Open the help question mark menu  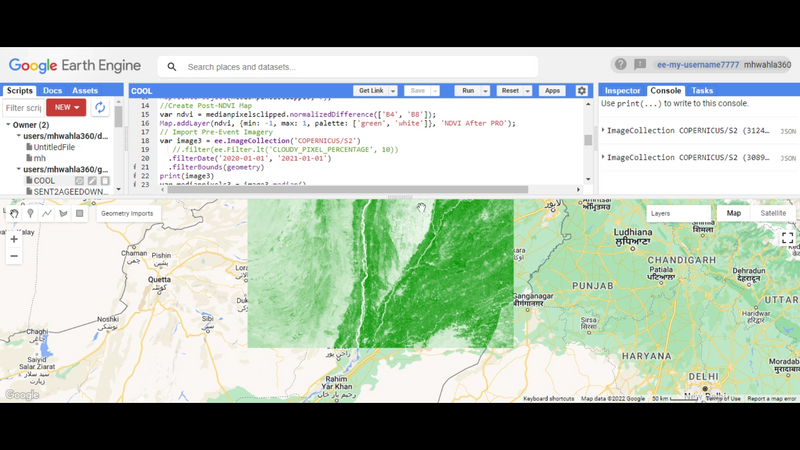(x=620, y=64)
